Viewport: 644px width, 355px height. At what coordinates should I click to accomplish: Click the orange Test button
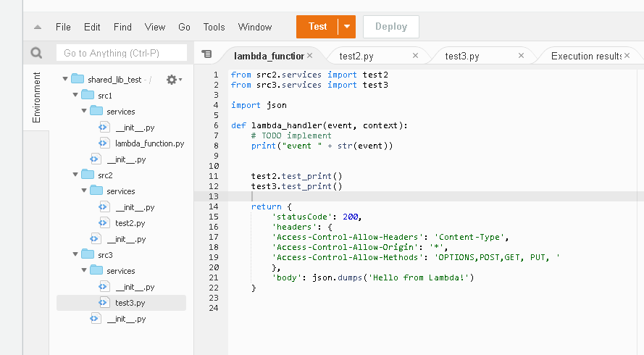click(317, 27)
